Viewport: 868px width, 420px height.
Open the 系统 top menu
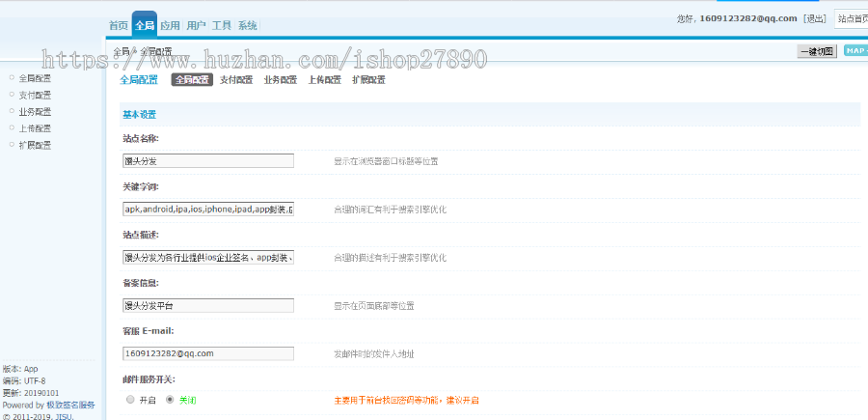coord(248,25)
